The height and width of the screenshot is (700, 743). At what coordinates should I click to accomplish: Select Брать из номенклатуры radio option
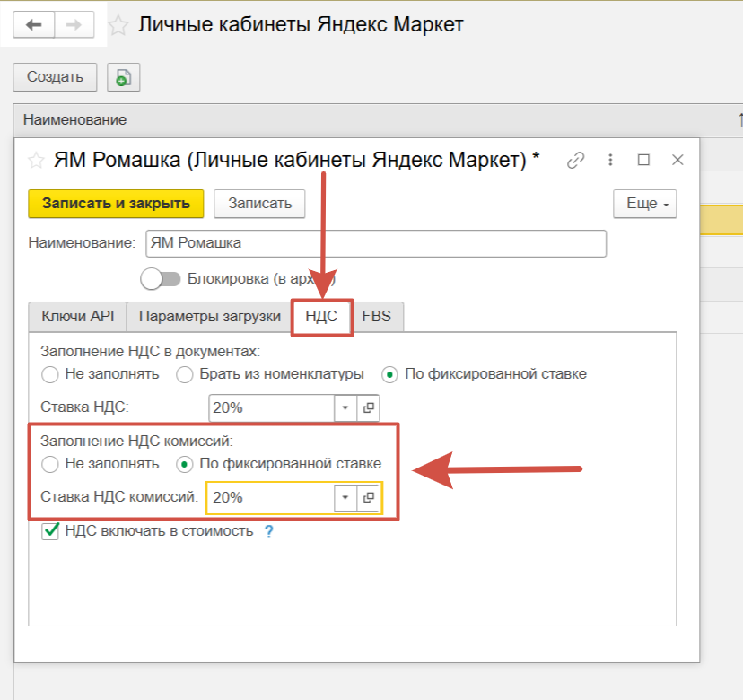click(185, 374)
